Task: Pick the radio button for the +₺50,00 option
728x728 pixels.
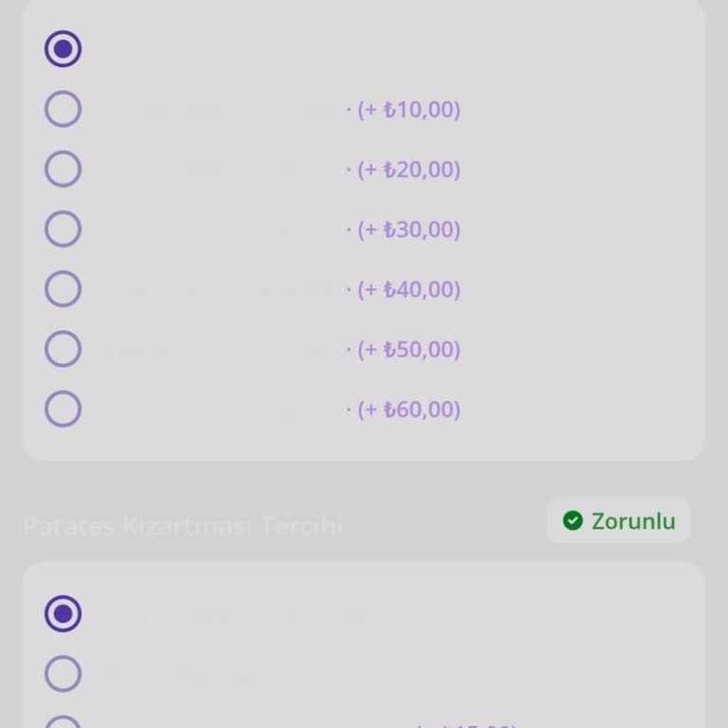Action: [63, 349]
